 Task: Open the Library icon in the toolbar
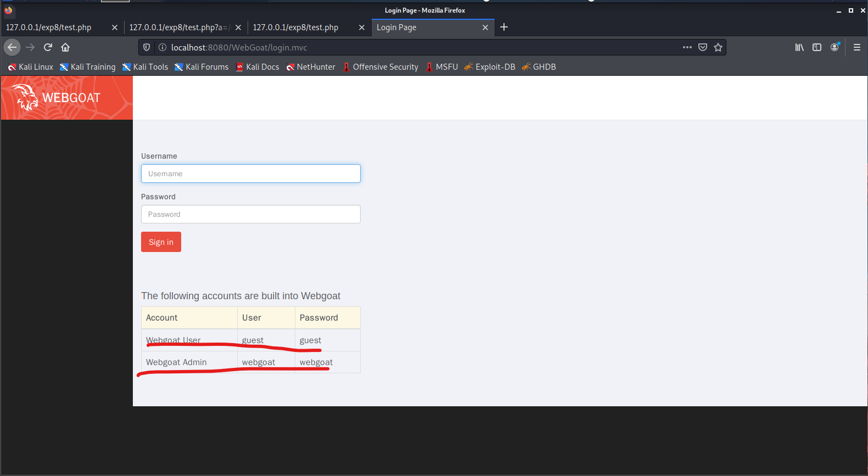point(799,47)
